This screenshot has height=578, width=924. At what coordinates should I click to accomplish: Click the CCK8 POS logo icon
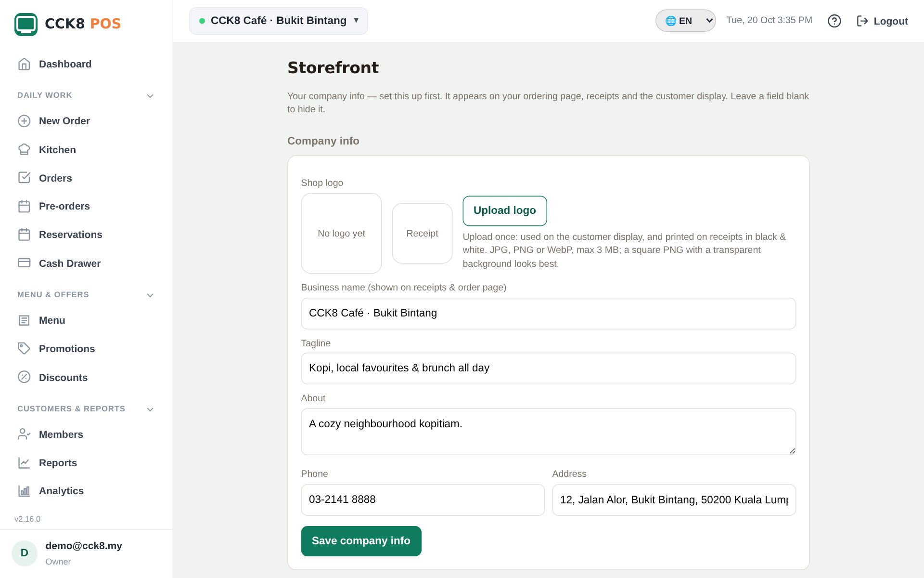[x=26, y=24]
